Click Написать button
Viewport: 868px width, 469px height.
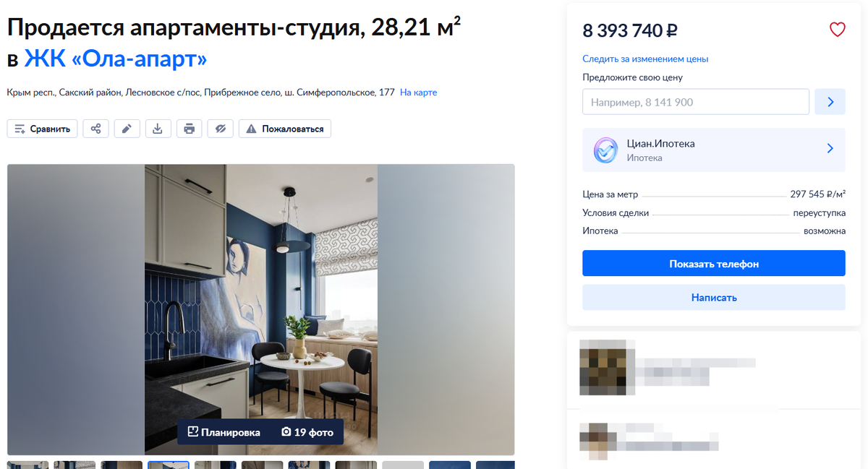714,297
